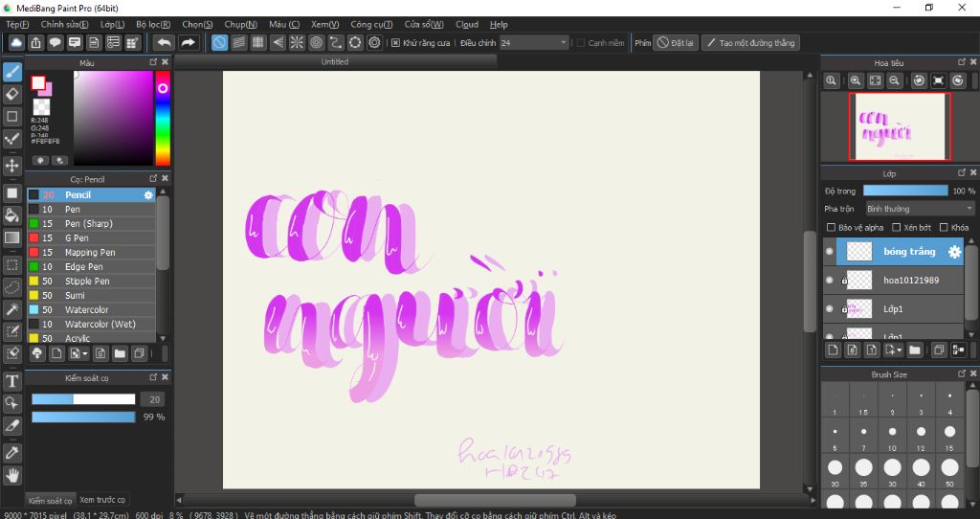This screenshot has width=980, height=519.
Task: Switch to Xem trước cọ tab
Action: pos(101,500)
